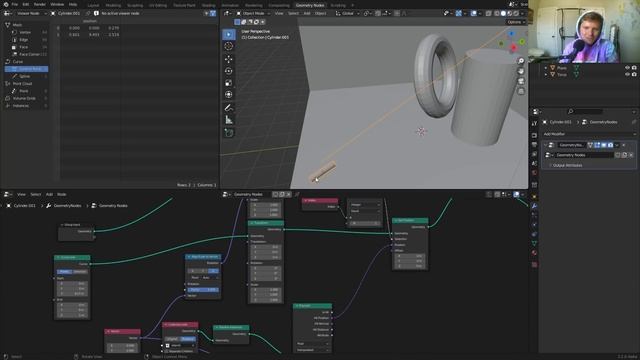Screen dimensions: 640x360
Task: Expand the Output Attributes panel
Action: (567, 165)
